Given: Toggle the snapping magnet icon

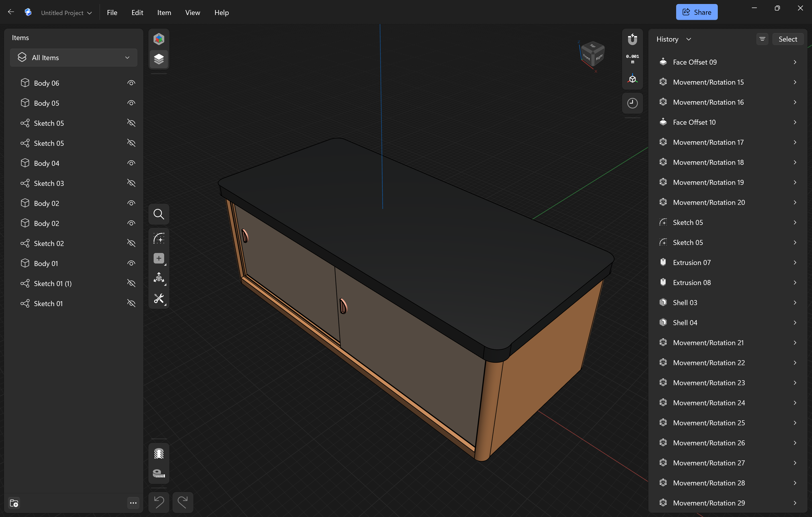Looking at the screenshot, I should pos(632,40).
